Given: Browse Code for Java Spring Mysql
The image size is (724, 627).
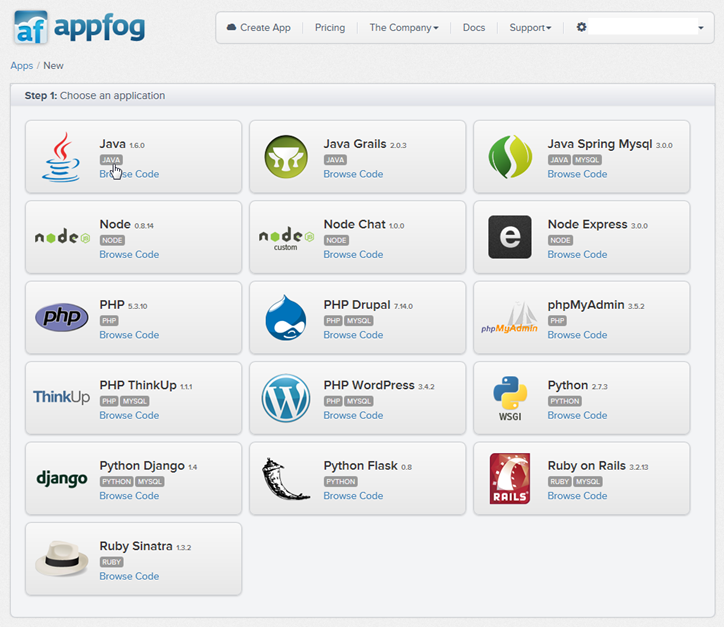Looking at the screenshot, I should click(x=577, y=174).
